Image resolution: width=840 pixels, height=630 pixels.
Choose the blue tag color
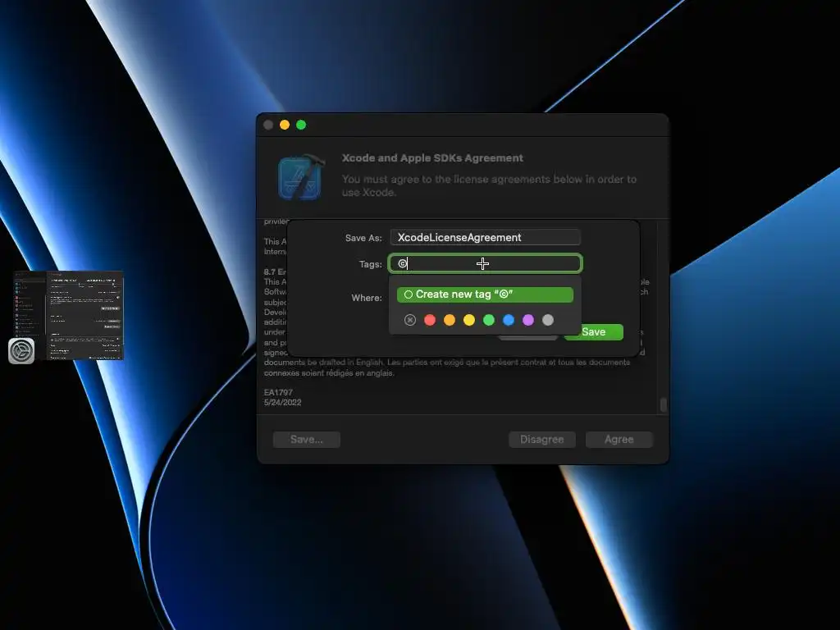click(x=509, y=320)
